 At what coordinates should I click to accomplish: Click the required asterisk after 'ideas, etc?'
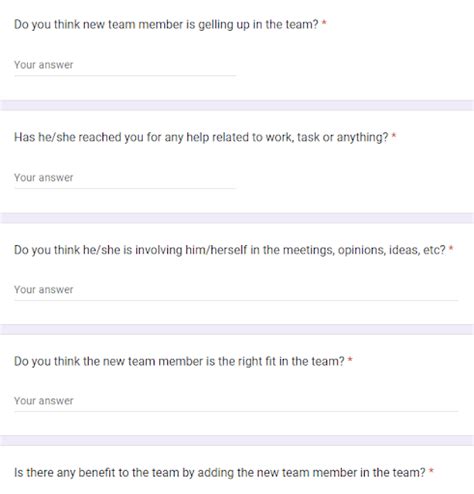(x=451, y=248)
